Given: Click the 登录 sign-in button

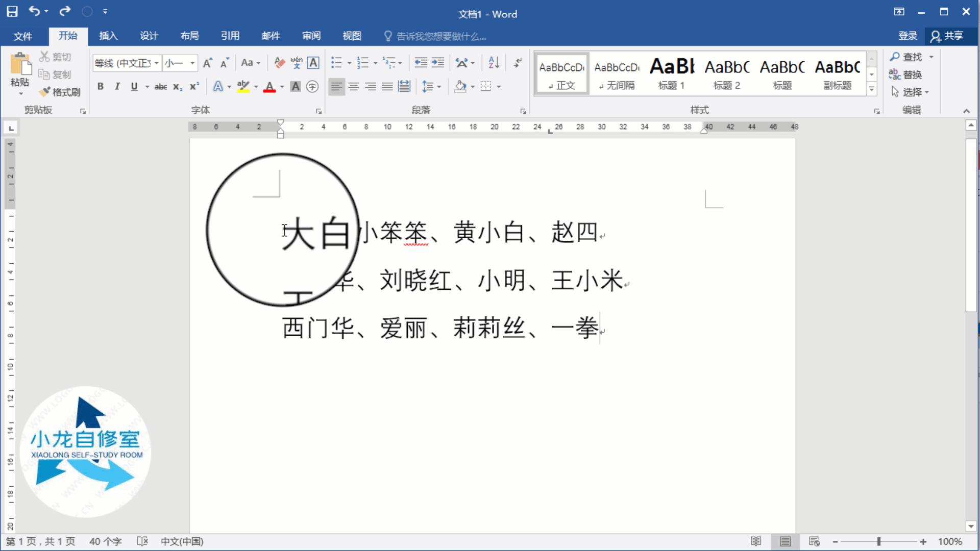Looking at the screenshot, I should (907, 36).
